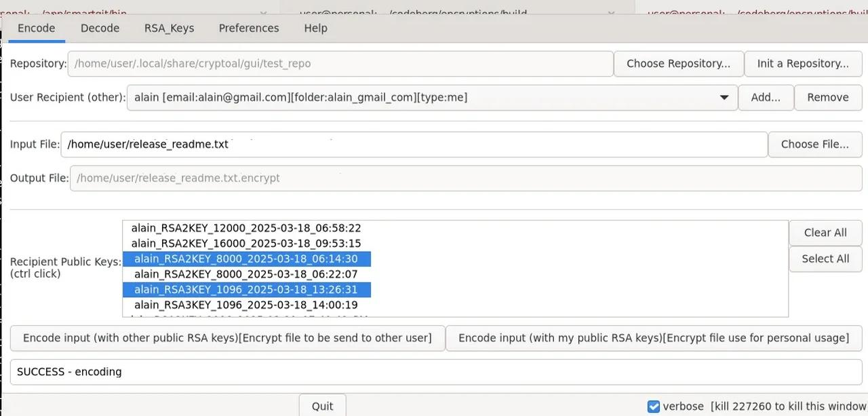Click Choose File for input
Image resolution: width=868 pixels, height=416 pixels.
coord(815,144)
